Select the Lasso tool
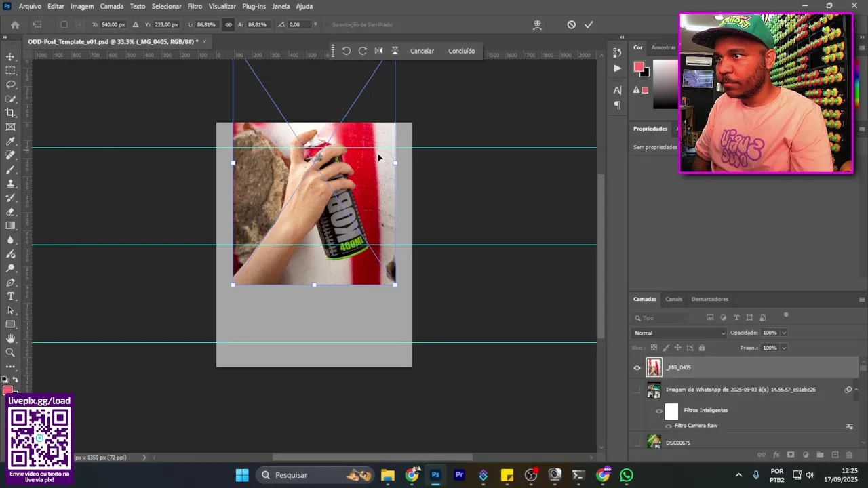The width and height of the screenshot is (868, 488). coord(10,85)
